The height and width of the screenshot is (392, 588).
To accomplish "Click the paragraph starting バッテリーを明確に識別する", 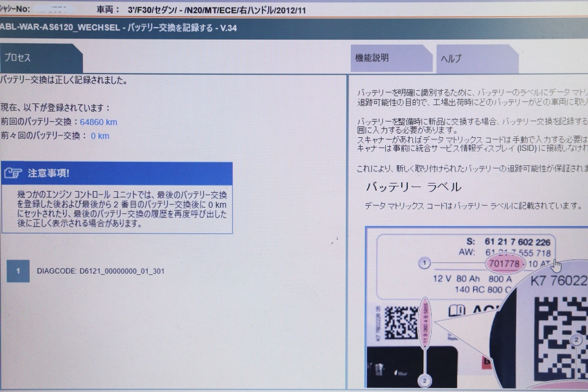I will point(473,97).
